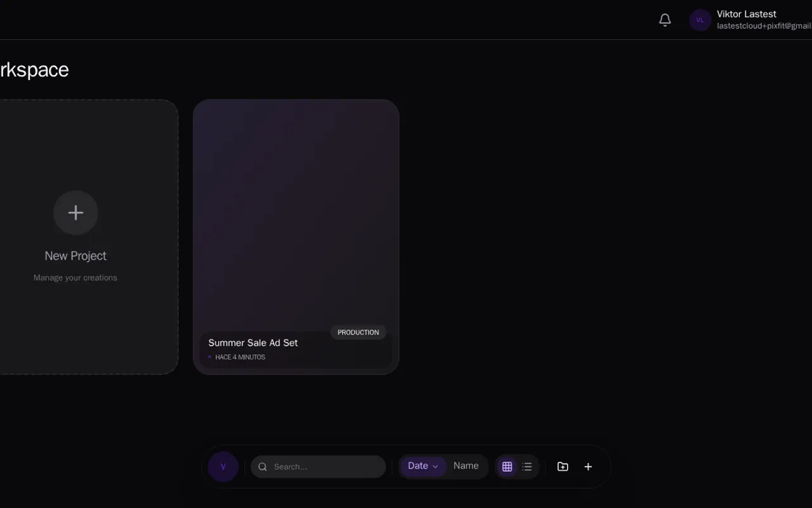Switch to list view
This screenshot has height=508, width=812.
pyautogui.click(x=527, y=467)
